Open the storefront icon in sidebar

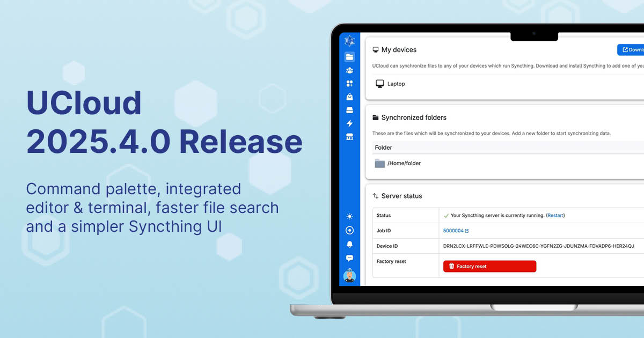(349, 137)
